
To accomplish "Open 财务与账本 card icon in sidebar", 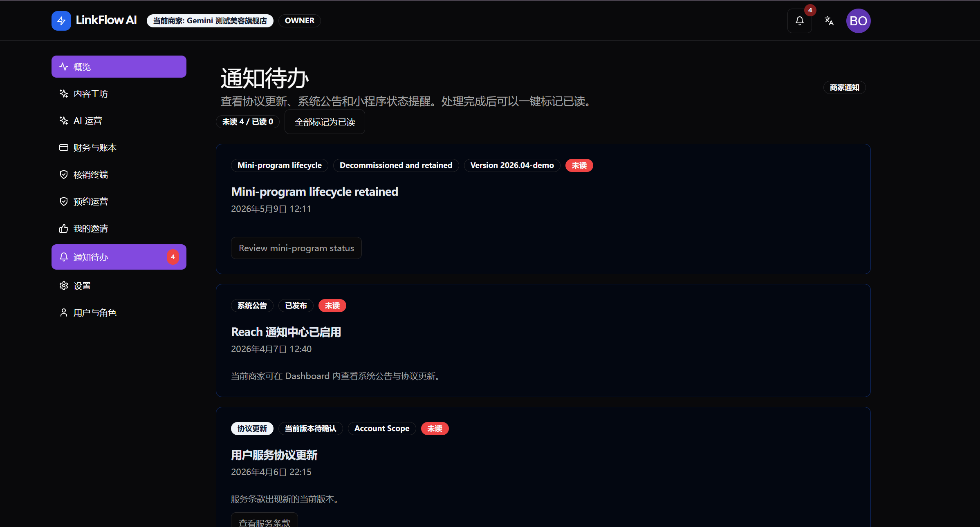I will pos(64,147).
